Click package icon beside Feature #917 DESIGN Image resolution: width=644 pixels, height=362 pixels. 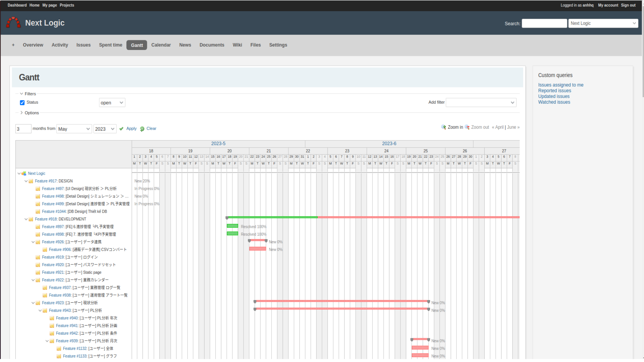[31, 181]
